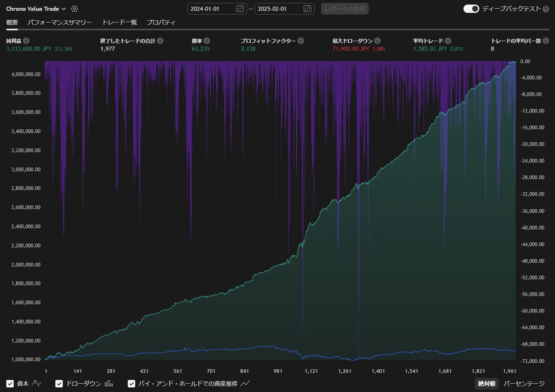The width and height of the screenshot is (555, 392).
Task: Expand the Chrono Value Trade strategy dropdown
Action: pos(36,9)
